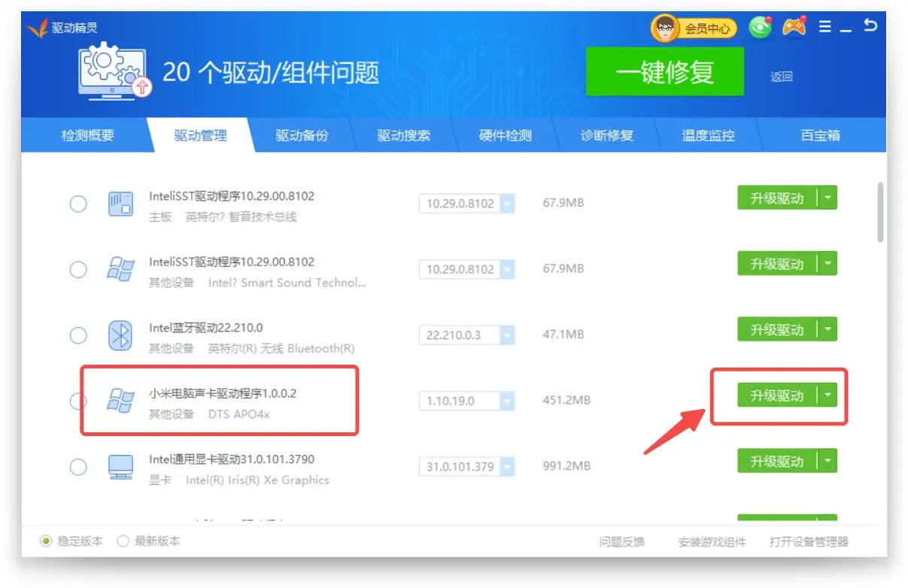This screenshot has height=588, width=908.
Task: Click the motherboard icon for InteliSST driver
Action: (120, 204)
